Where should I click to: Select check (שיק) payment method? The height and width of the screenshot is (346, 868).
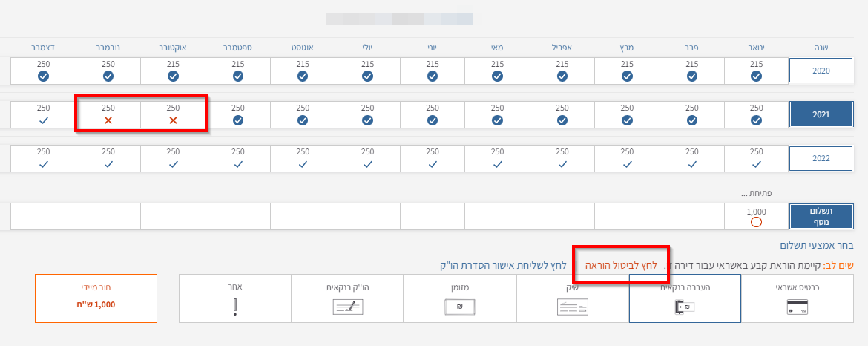click(x=572, y=298)
